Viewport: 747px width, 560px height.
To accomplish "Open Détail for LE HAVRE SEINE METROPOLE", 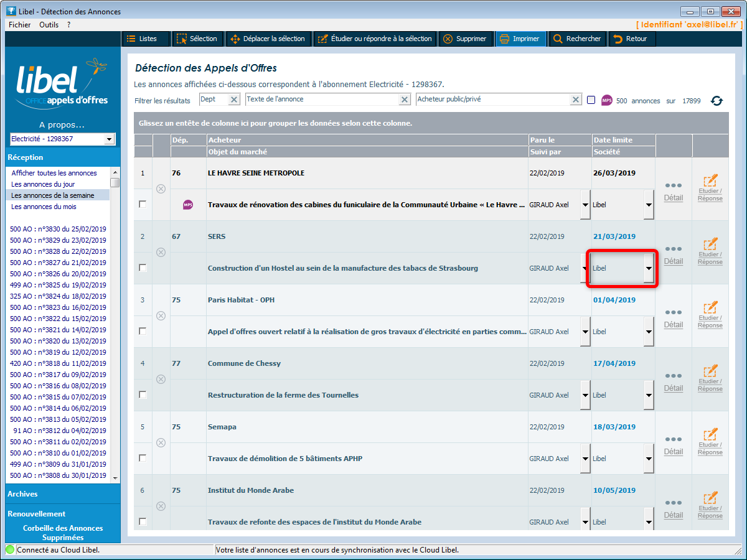I will point(674,192).
